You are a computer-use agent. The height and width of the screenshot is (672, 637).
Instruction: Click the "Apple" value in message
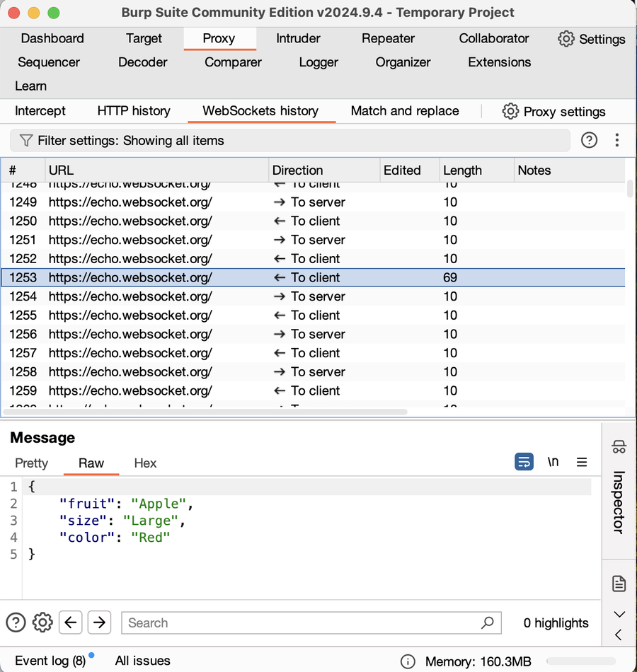[159, 504]
